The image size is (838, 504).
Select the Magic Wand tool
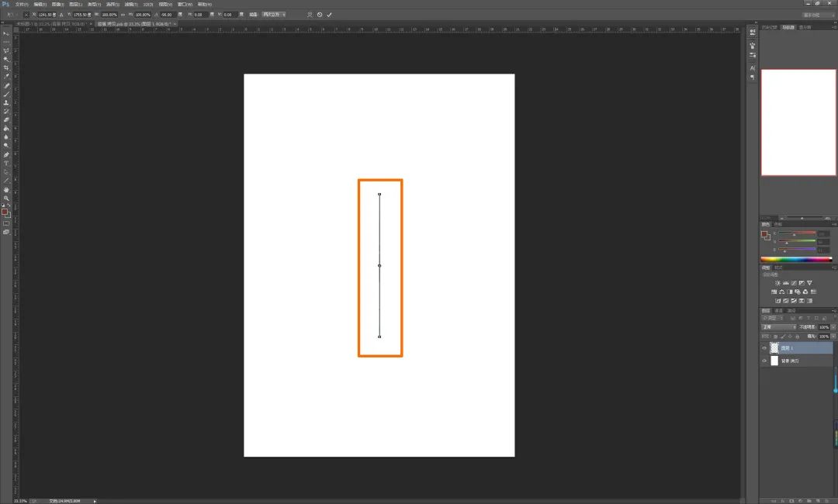6,59
